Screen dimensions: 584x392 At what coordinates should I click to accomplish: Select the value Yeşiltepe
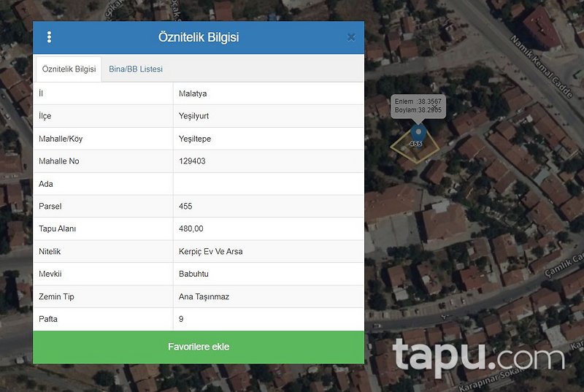(195, 139)
